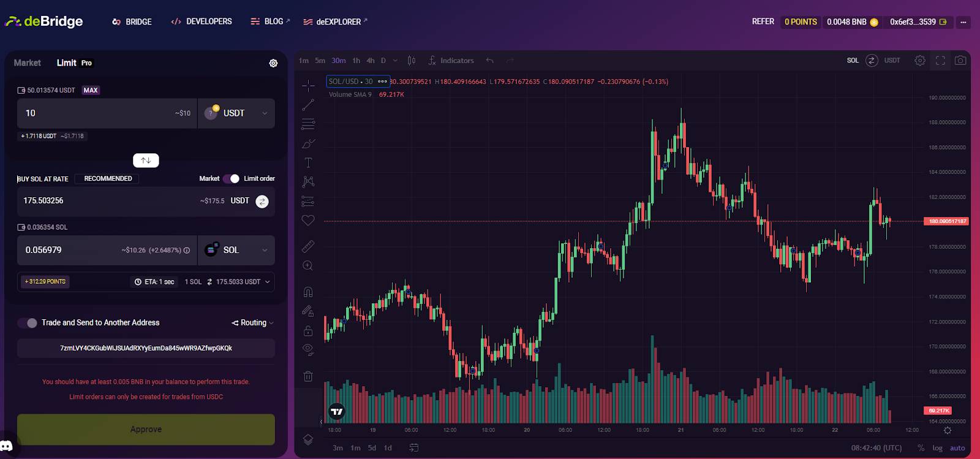Swap SOL and USDT chart pair icon
The width and height of the screenshot is (980, 459).
872,60
